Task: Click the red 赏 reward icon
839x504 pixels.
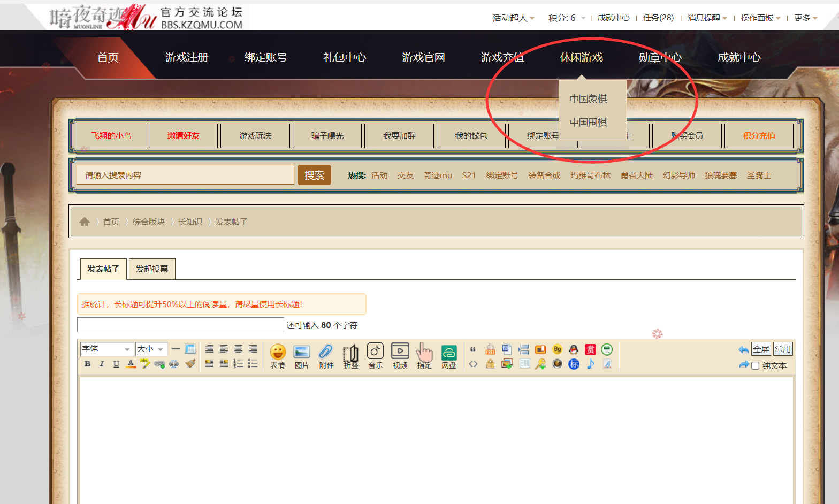Action: (x=590, y=349)
